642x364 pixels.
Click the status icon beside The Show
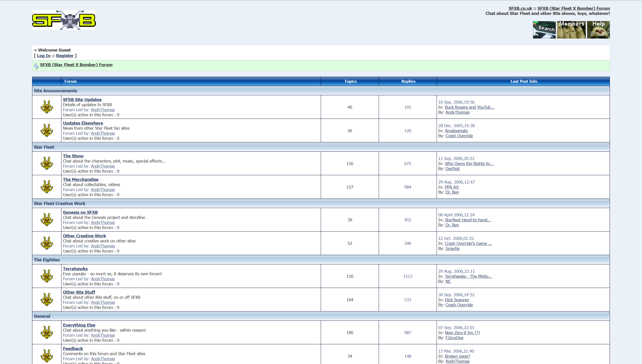point(47,163)
